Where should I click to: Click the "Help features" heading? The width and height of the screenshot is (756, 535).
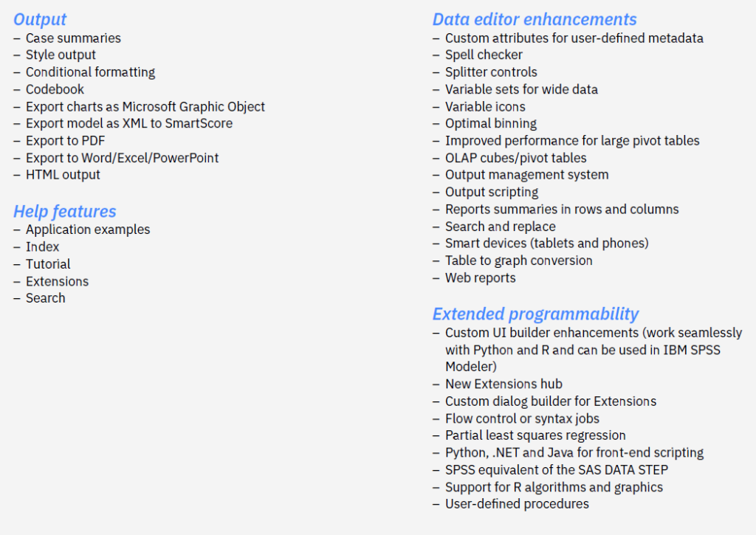pyautogui.click(x=65, y=212)
